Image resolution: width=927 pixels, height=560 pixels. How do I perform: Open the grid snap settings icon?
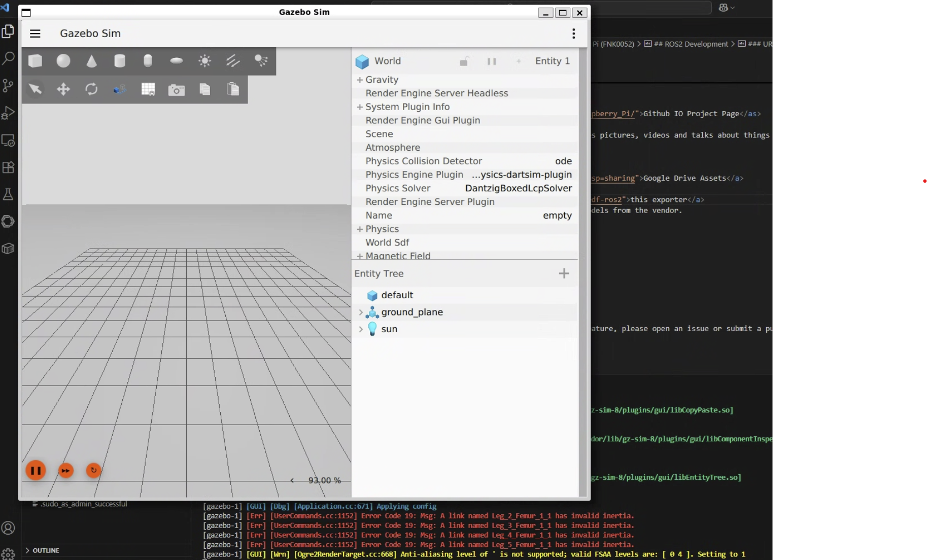coord(148,89)
